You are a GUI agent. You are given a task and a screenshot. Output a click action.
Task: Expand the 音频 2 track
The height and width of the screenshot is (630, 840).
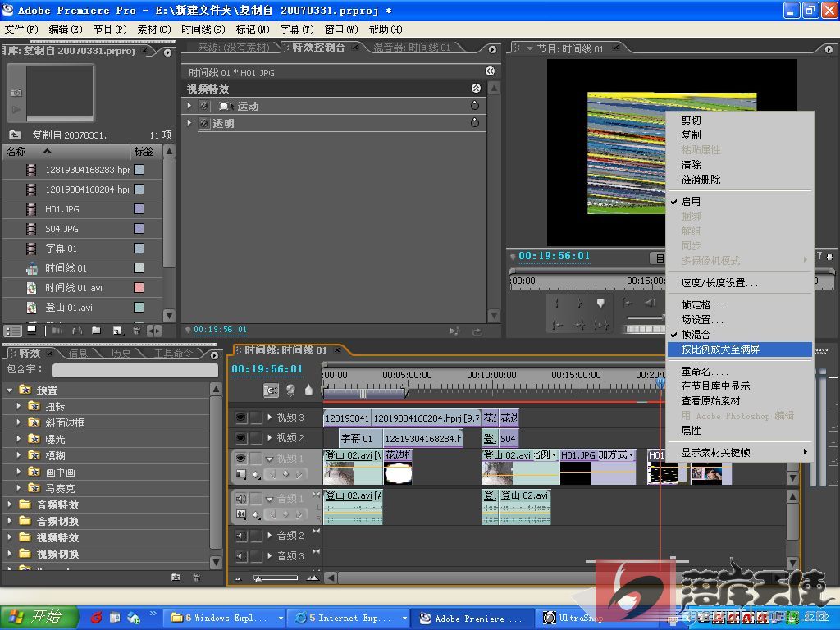pyautogui.click(x=269, y=535)
